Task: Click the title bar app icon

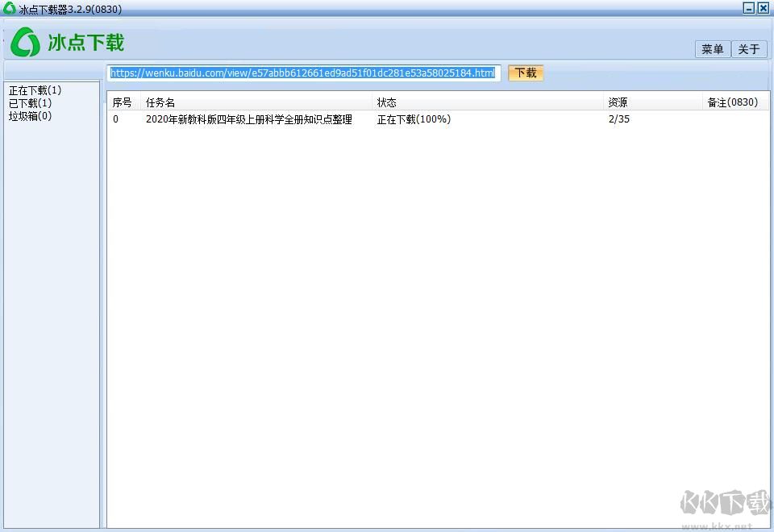Action: tap(10, 7)
